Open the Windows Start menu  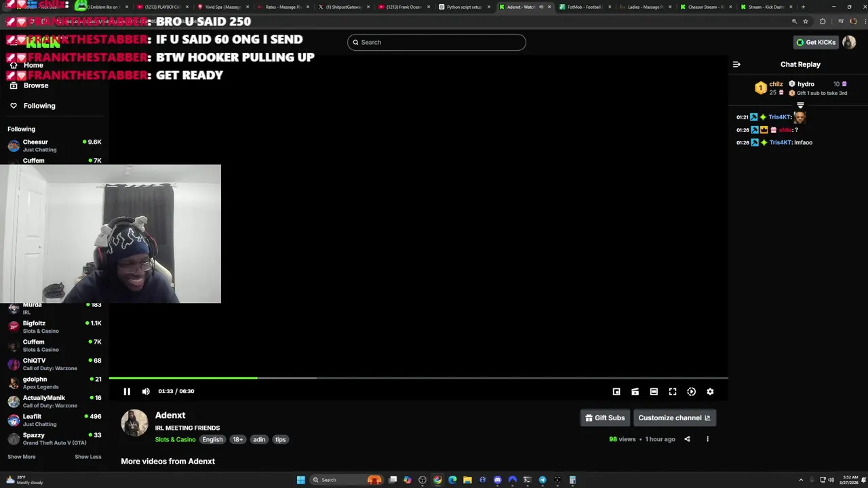pos(300,480)
